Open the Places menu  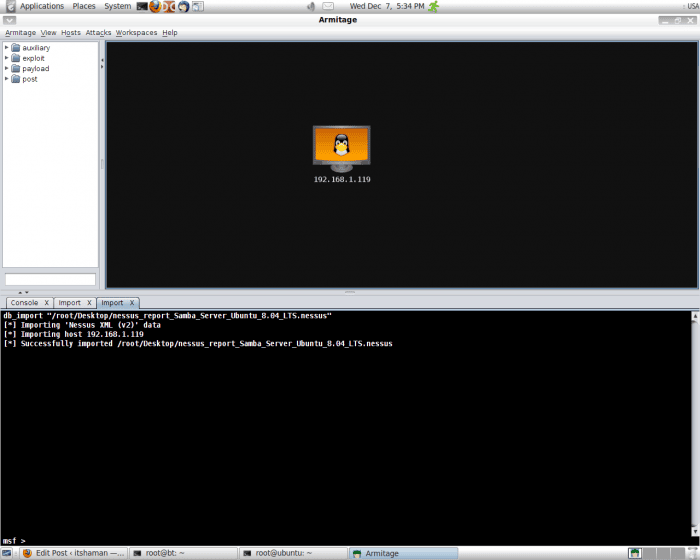(x=84, y=6)
